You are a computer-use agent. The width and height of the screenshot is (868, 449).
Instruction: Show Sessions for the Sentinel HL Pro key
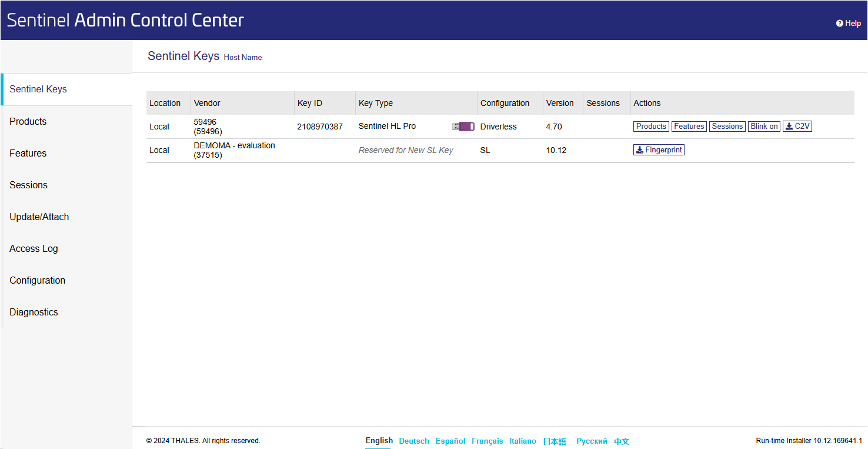click(727, 127)
